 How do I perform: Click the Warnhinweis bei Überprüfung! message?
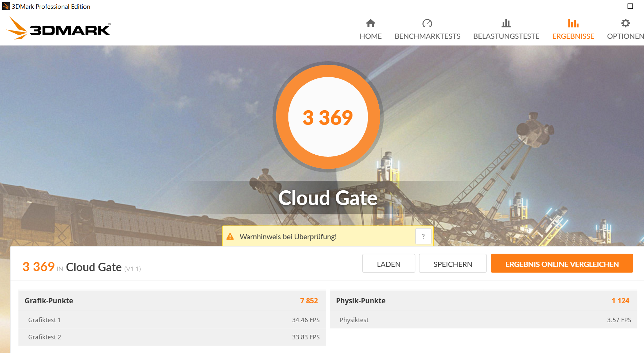(x=288, y=237)
